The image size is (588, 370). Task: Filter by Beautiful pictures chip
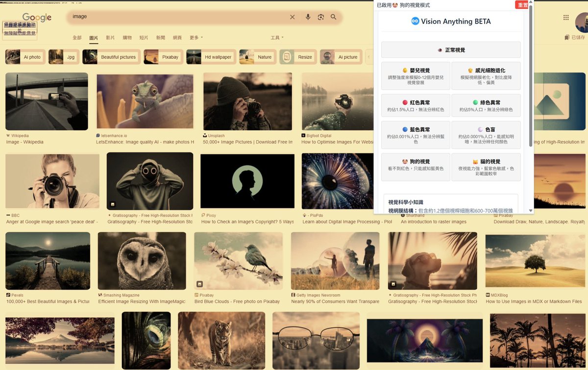pos(111,57)
